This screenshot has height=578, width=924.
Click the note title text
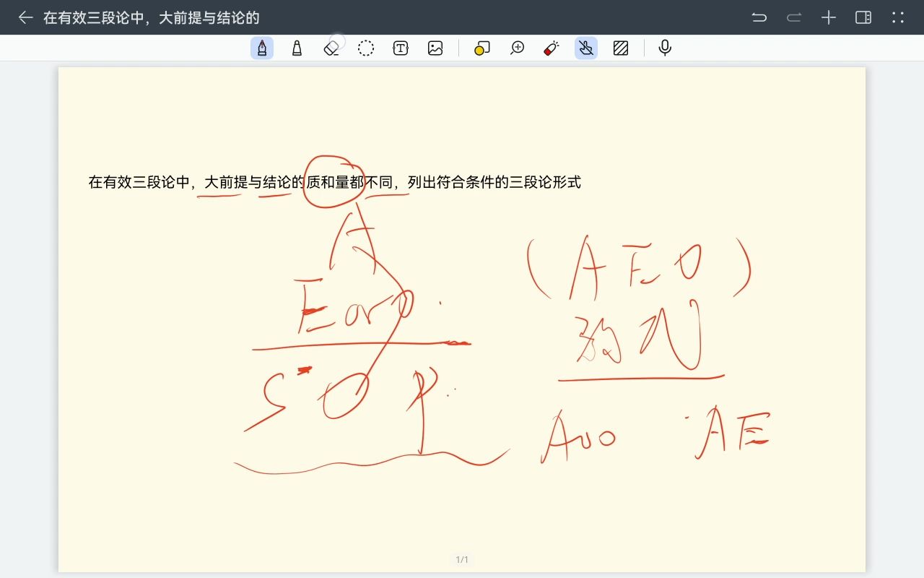126,17
